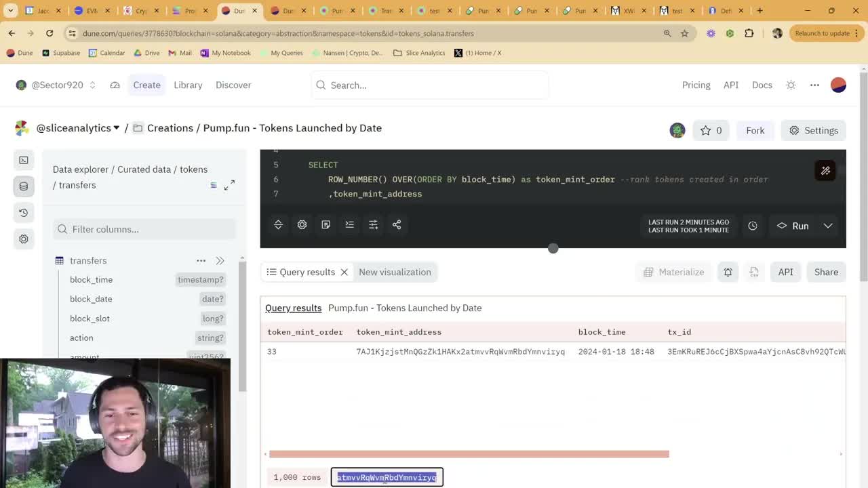Click the query lineage share-nodes icon

[397, 225]
